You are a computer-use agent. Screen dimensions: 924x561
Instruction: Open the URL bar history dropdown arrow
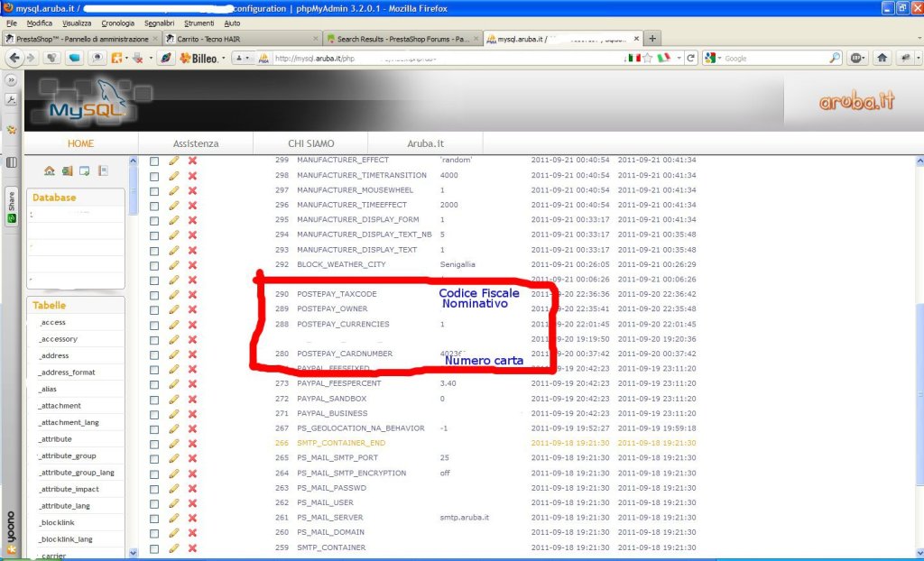tap(679, 58)
